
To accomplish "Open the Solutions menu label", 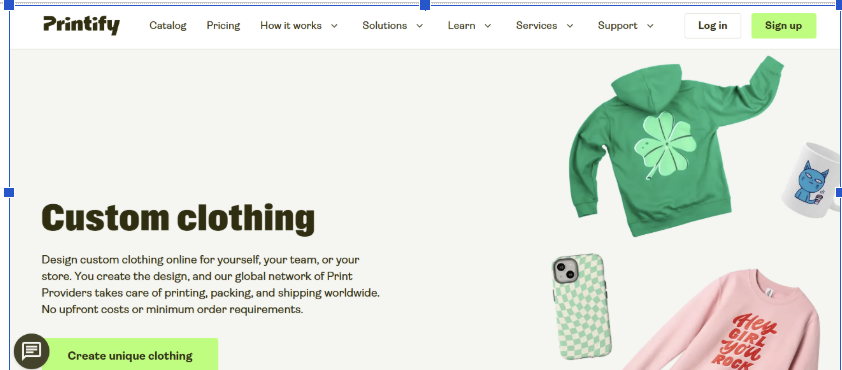I will [384, 26].
